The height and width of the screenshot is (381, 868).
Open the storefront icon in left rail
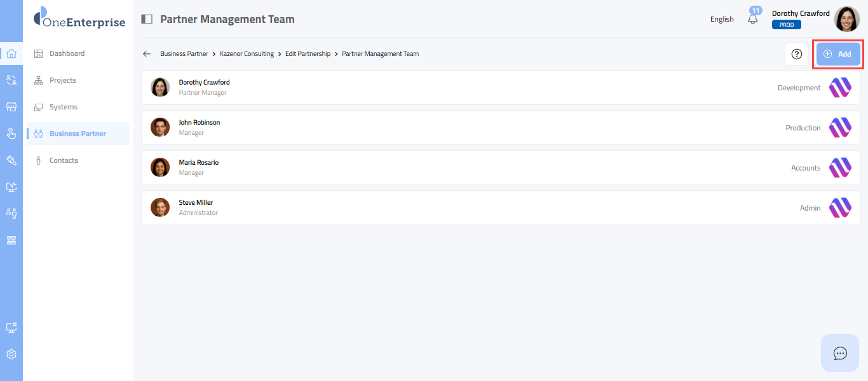(11, 107)
